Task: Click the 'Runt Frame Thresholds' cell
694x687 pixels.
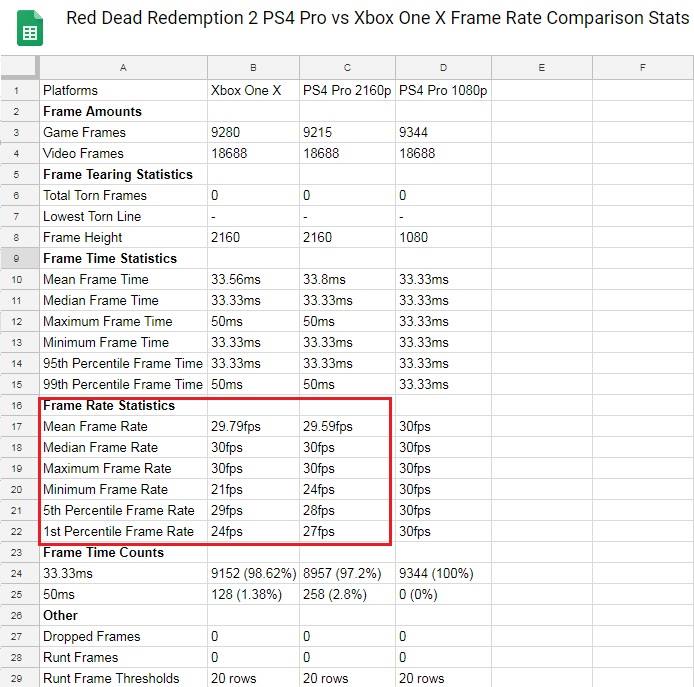Action: tap(123, 678)
